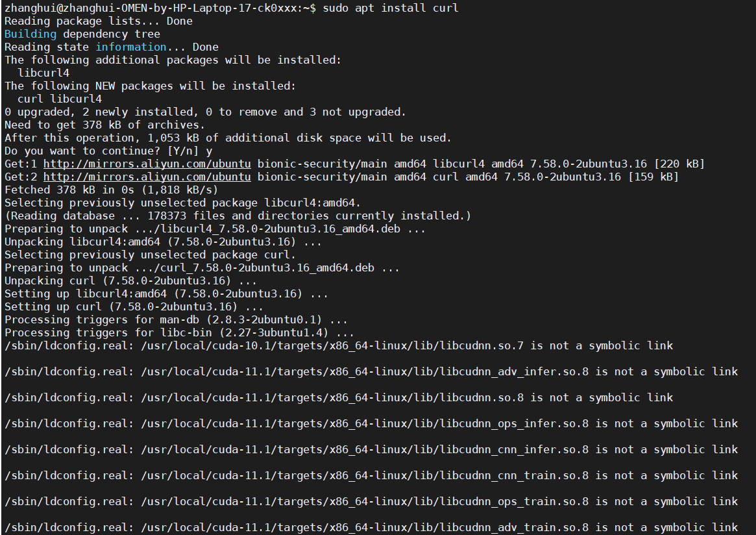Image resolution: width=756 pixels, height=535 pixels.
Task: Click the libcudnn_adv_train.so.8 warning line
Action: (370, 527)
